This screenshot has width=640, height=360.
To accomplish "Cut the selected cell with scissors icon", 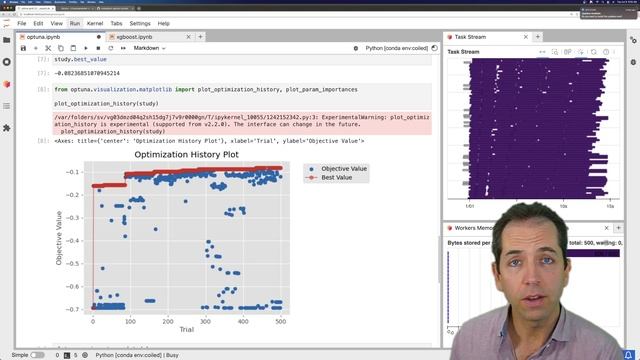I will pyautogui.click(x=48, y=48).
